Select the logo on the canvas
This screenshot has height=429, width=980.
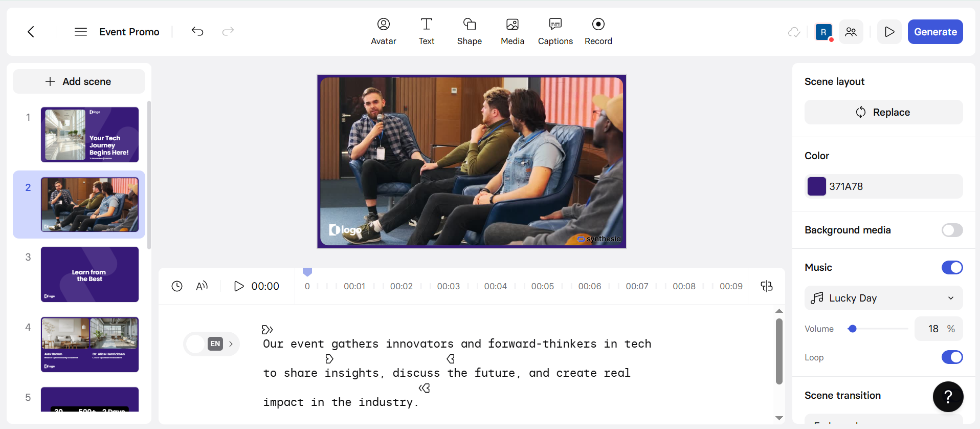[345, 230]
